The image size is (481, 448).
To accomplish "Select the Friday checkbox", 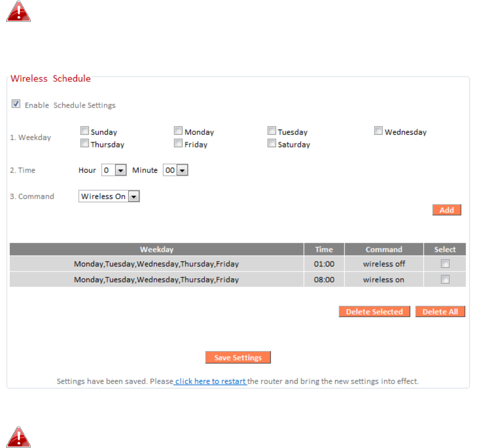I will (178, 143).
